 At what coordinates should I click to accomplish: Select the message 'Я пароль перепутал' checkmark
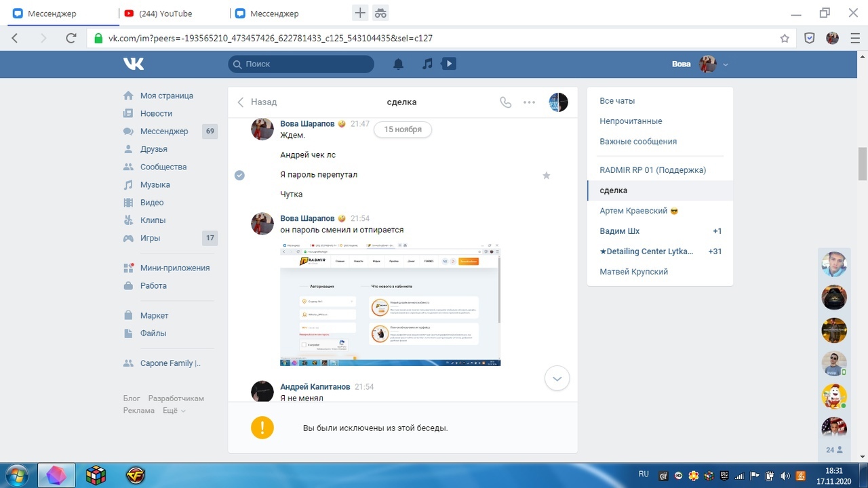(x=239, y=175)
